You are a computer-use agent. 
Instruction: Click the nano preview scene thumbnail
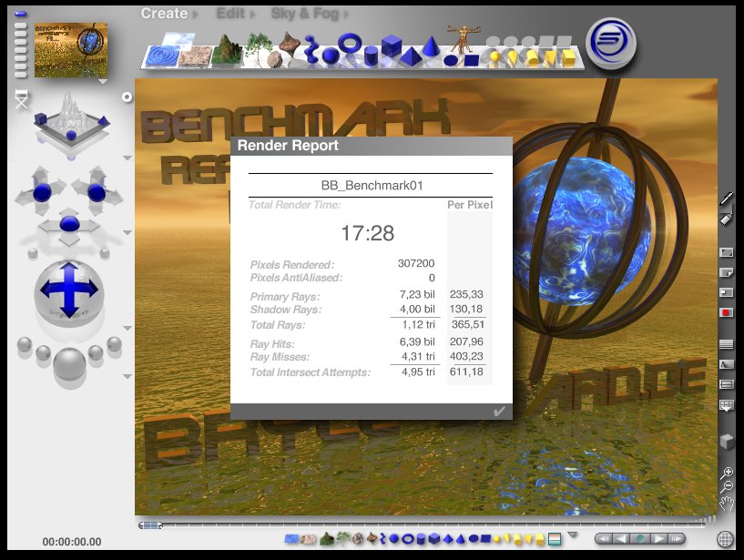[x=71, y=50]
